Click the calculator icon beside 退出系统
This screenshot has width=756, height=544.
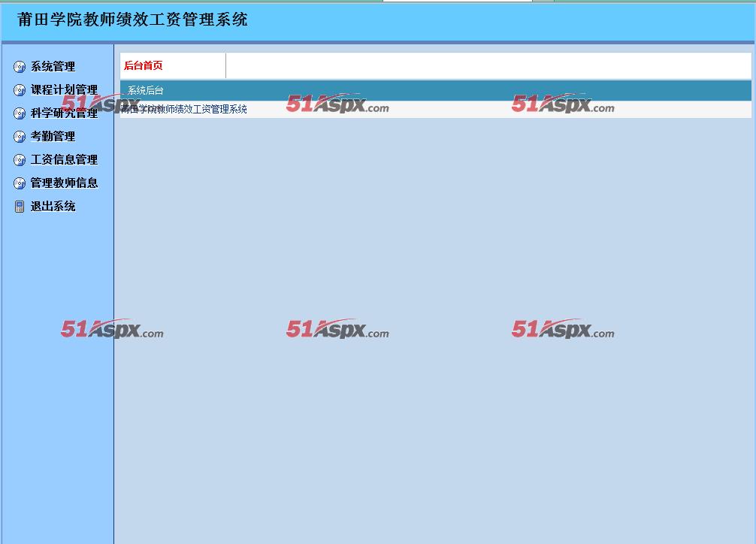click(20, 207)
